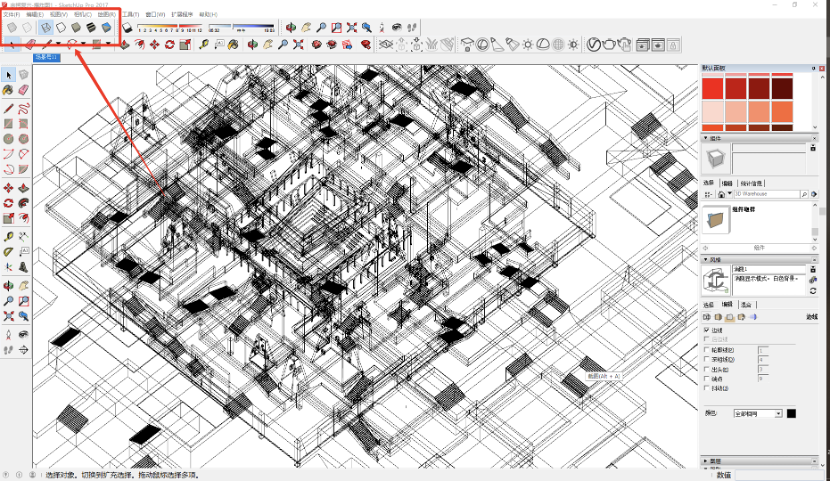Open the components navigation dropdown beside the home icon
Viewport: 830px width, 482px height.
click(729, 194)
